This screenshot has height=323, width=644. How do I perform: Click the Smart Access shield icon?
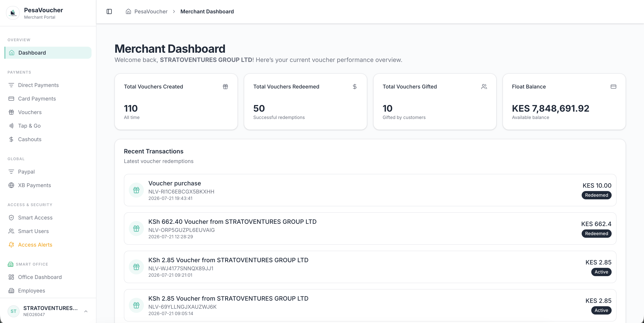point(11,218)
